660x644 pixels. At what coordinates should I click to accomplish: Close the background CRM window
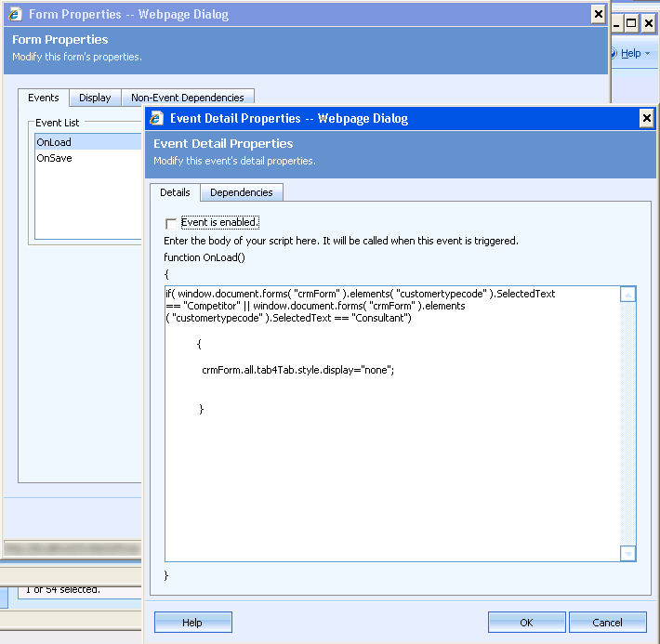[649, 23]
